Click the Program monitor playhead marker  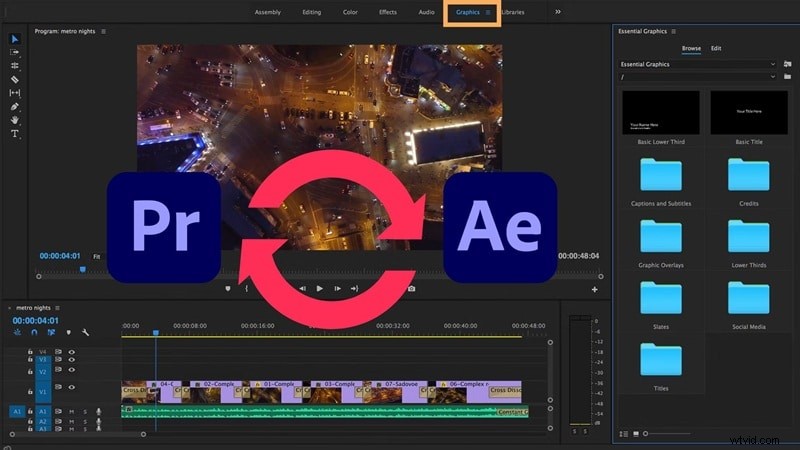83,269
